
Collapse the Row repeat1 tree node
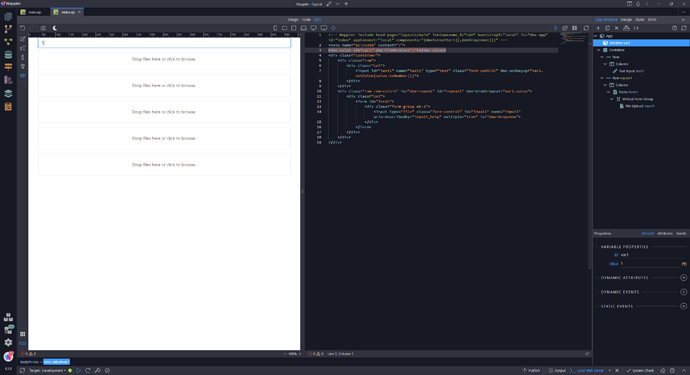pyautogui.click(x=602, y=78)
